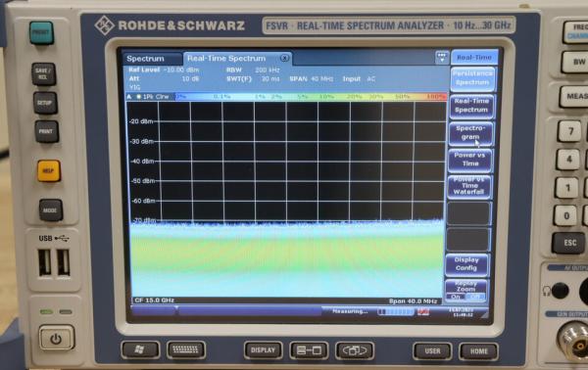The height and width of the screenshot is (370, 588).
Task: Click the left USB port
Action: [45, 262]
